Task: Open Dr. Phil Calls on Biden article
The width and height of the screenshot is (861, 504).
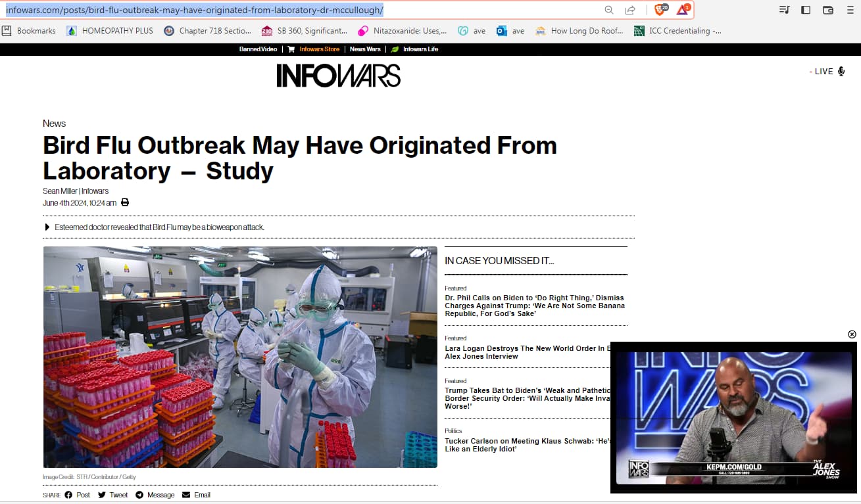Action: 535,306
